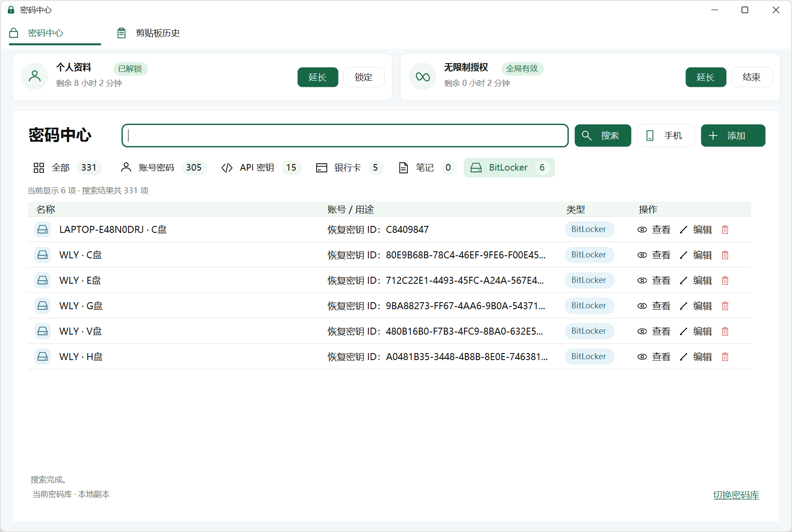Click 编辑 for WLY · H盘

[696, 357]
